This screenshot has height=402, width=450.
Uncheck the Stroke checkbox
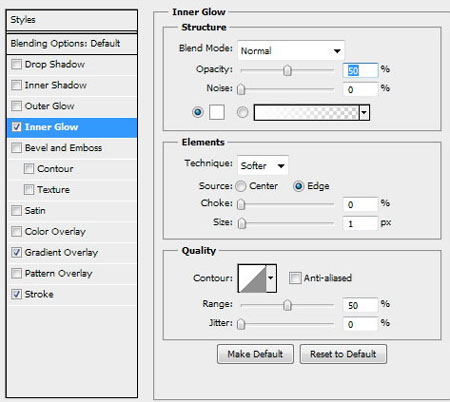[x=16, y=294]
